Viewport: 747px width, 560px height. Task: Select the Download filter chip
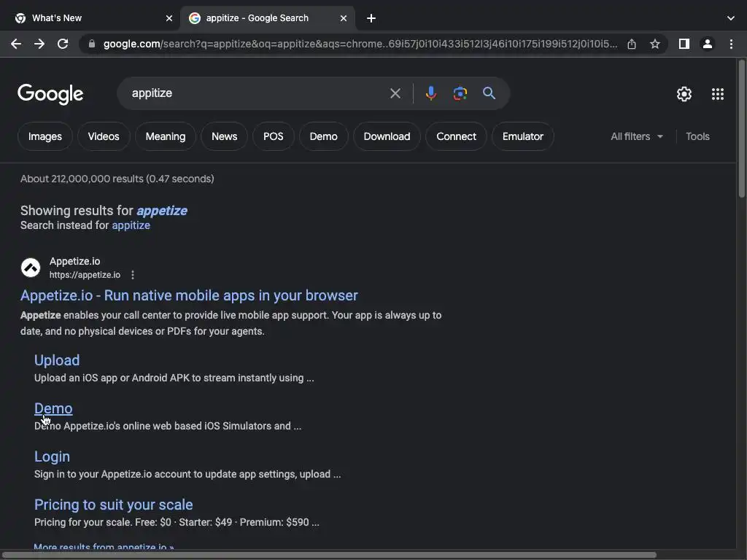(387, 136)
